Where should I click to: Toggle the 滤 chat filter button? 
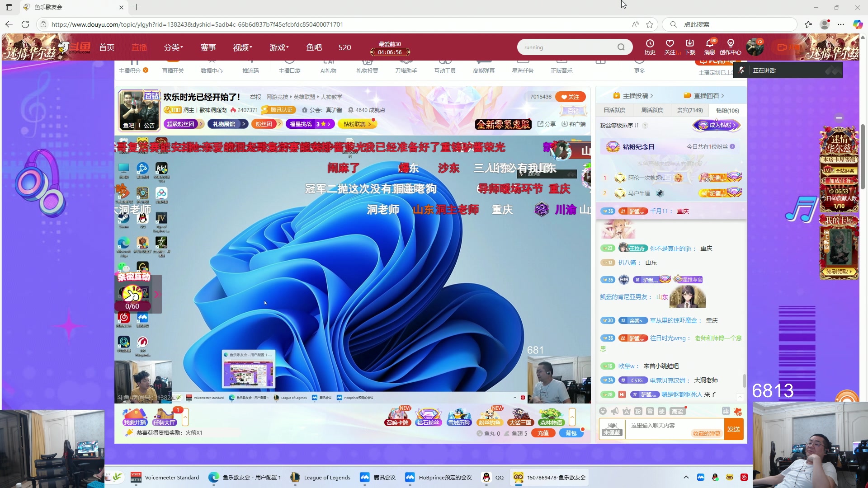point(726,411)
